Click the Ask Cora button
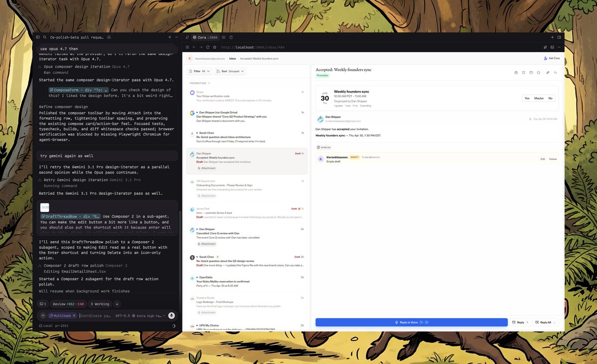 pos(551,58)
